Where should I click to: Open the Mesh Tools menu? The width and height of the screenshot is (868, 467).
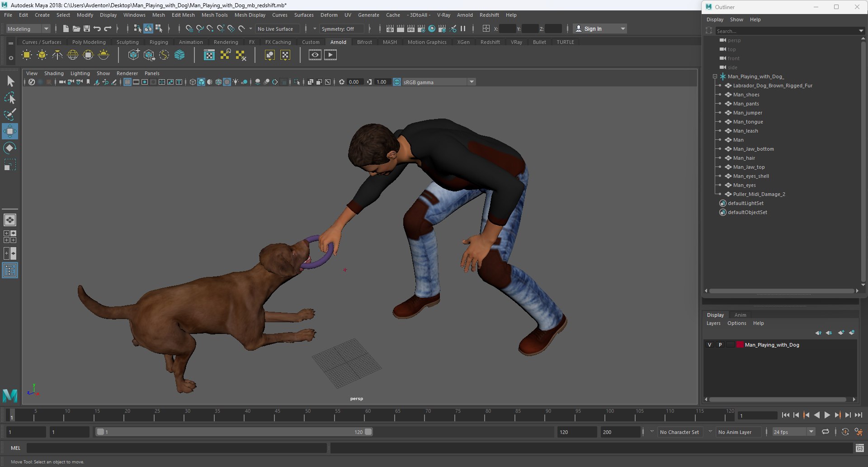pyautogui.click(x=214, y=15)
